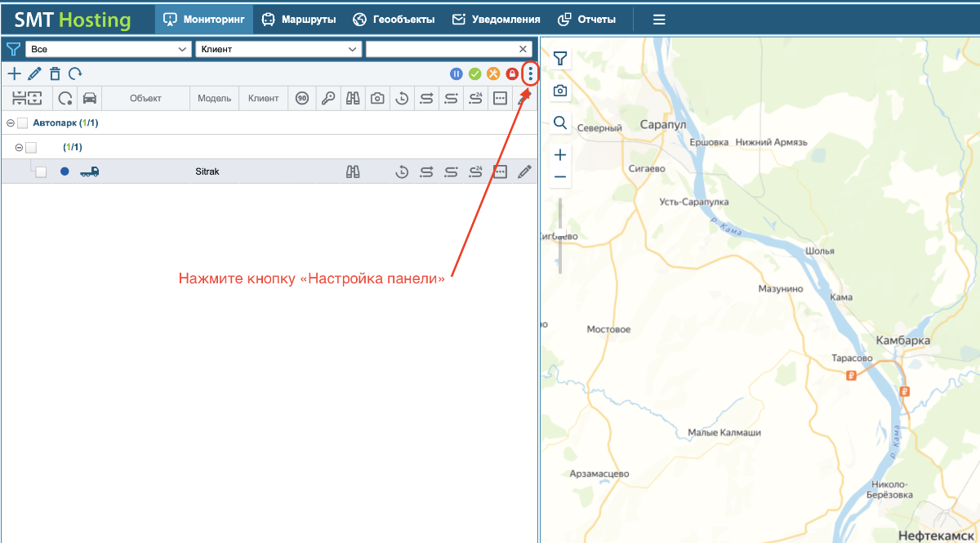Tick the Sitrak vehicle row checkbox
Image resolution: width=980 pixels, height=543 pixels.
(41, 172)
